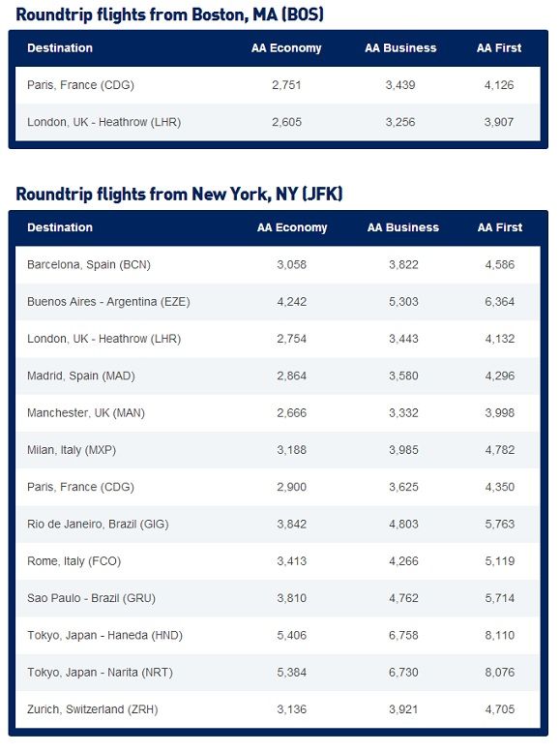Select the AA Economy header in Boston table

(286, 48)
